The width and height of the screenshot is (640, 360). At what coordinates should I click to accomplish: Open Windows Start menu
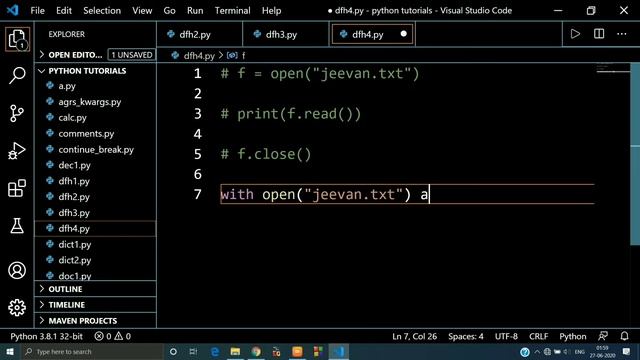10,351
